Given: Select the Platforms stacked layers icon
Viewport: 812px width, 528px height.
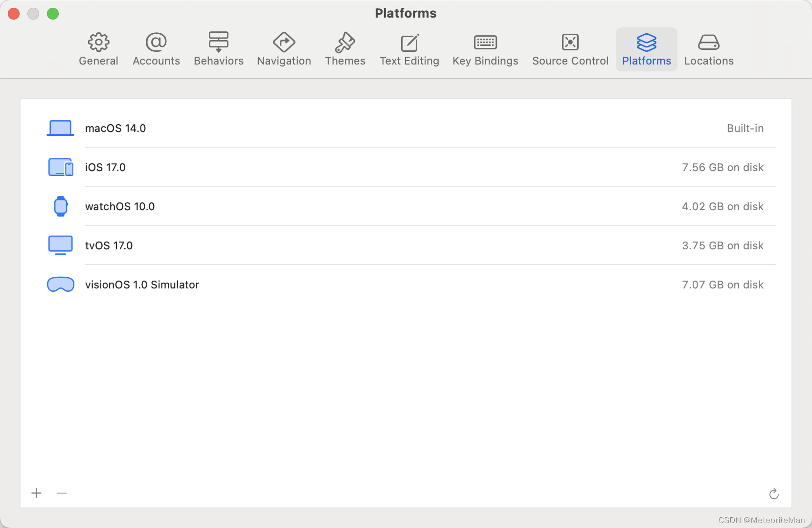Looking at the screenshot, I should tap(646, 43).
